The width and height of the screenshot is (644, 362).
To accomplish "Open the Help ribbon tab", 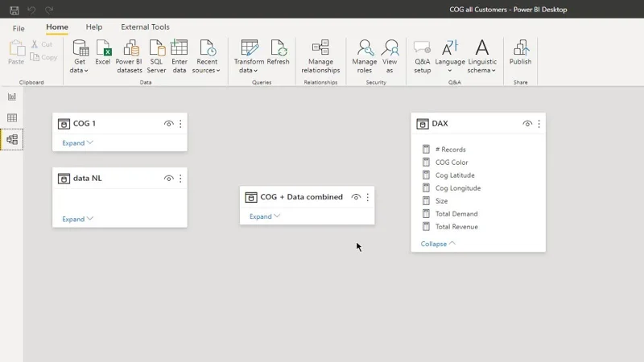I will click(x=94, y=27).
